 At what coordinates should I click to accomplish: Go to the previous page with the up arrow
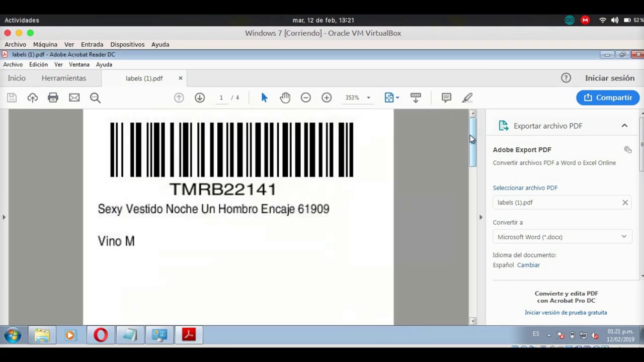point(179,98)
